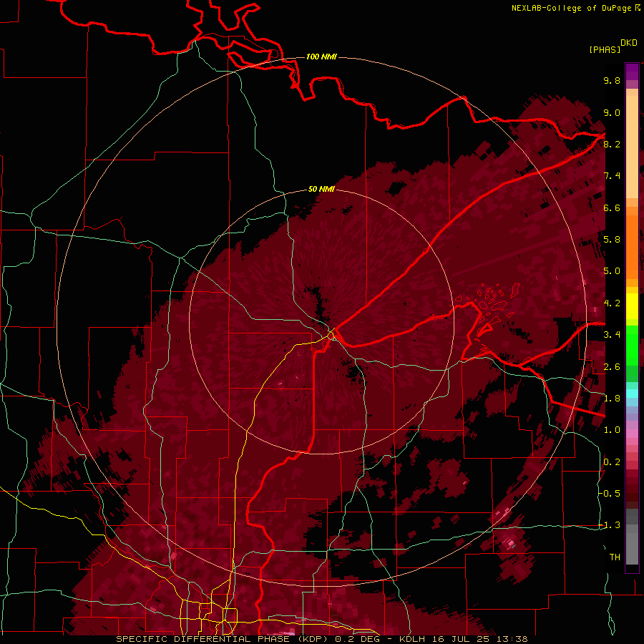The image size is (644, 644).
Task: Click the cyan segment of color bar
Action: (x=632, y=394)
